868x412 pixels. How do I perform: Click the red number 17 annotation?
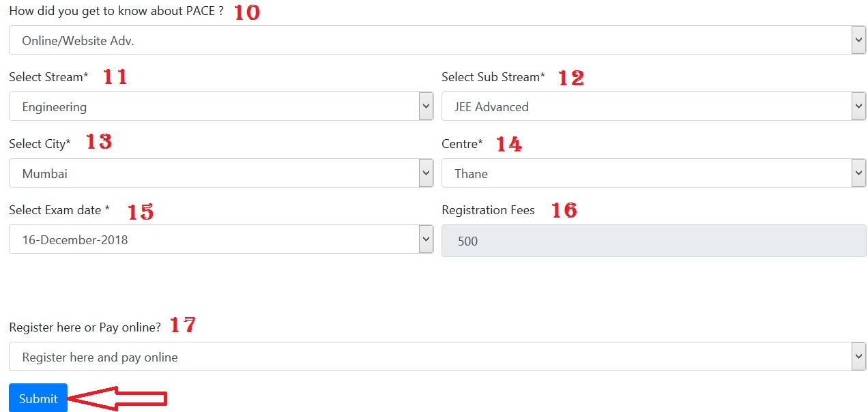pos(182,325)
